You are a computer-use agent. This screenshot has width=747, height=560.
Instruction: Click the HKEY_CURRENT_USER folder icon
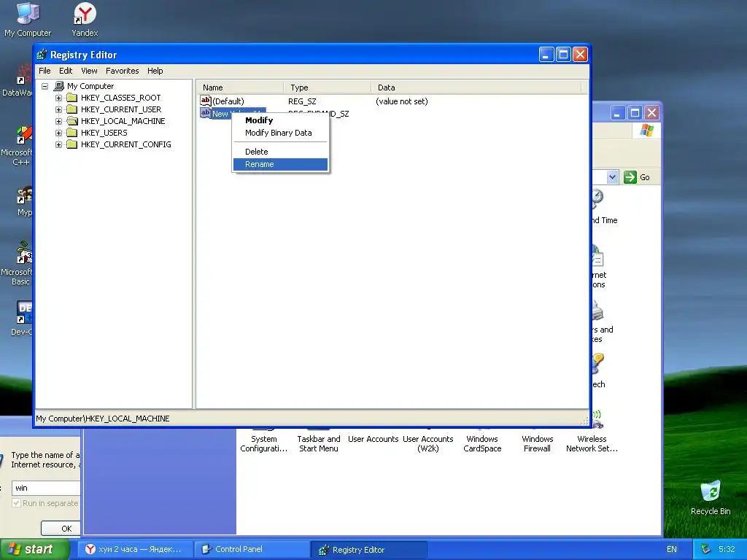[72, 109]
